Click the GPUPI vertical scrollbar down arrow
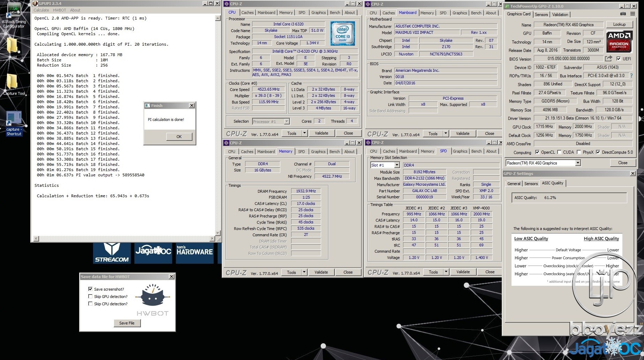The width and height of the screenshot is (644, 360). tap(218, 233)
